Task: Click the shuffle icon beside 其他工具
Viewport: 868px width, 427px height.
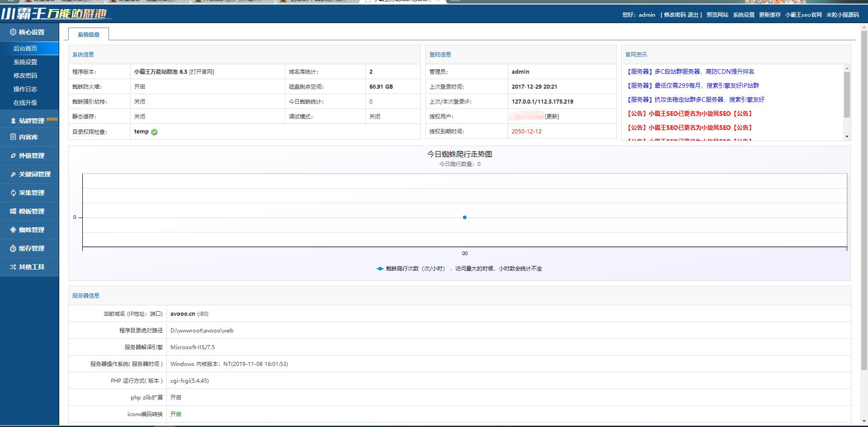Action: point(13,267)
